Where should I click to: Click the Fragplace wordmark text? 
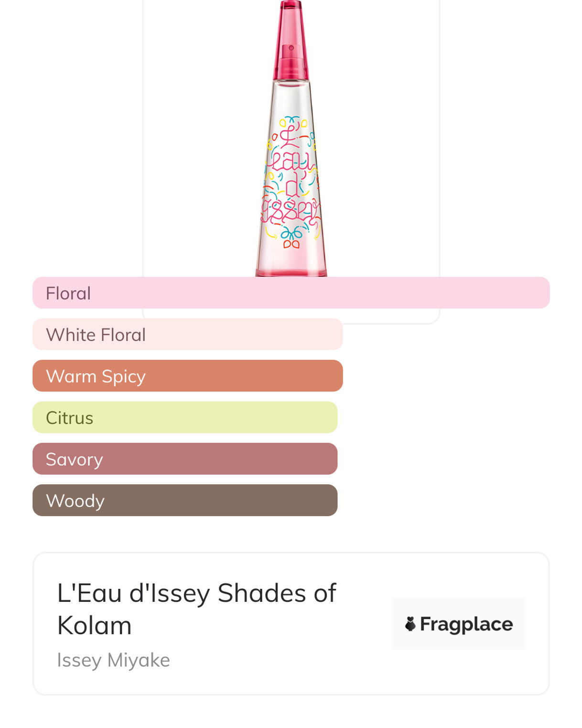coord(466,624)
